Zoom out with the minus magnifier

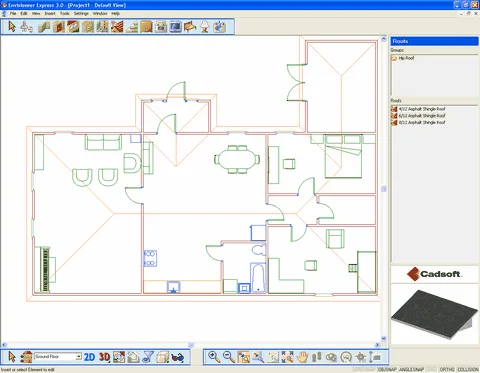click(229, 357)
